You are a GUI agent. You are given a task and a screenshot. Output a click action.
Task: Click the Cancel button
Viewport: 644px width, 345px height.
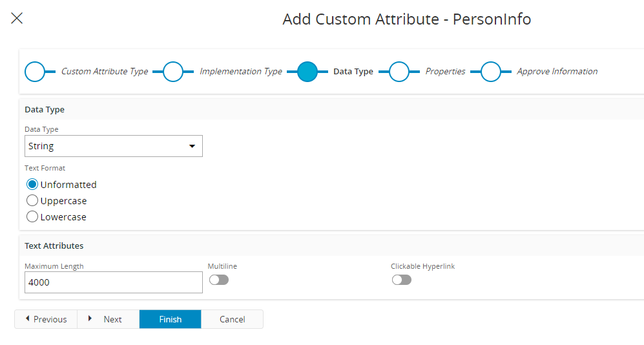(x=232, y=319)
